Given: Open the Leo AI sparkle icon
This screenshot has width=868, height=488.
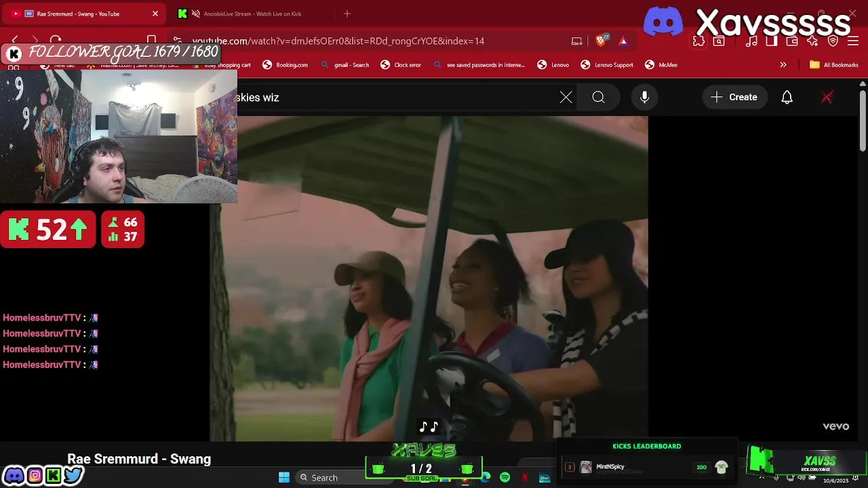Looking at the screenshot, I should coord(812,41).
